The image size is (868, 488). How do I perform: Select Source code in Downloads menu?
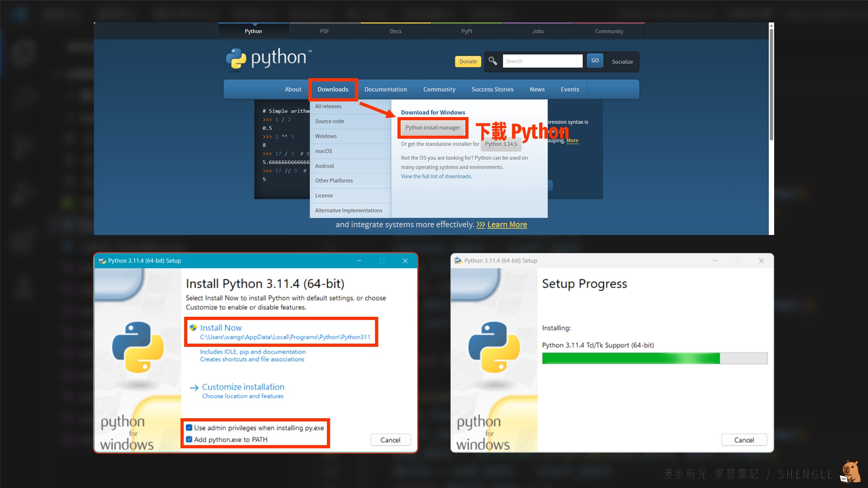(x=350, y=121)
